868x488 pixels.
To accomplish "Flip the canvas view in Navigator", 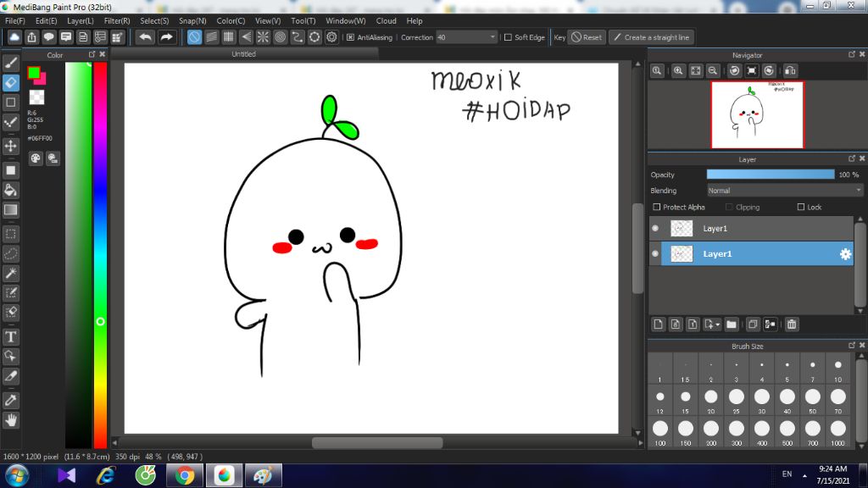I will 791,71.
